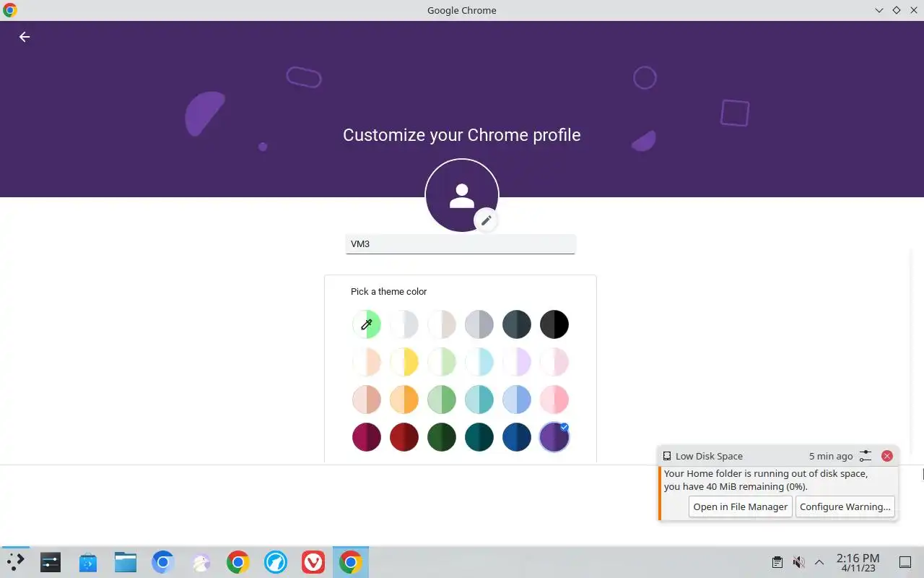
Task: Select the orange theme swatch
Action: [404, 400]
